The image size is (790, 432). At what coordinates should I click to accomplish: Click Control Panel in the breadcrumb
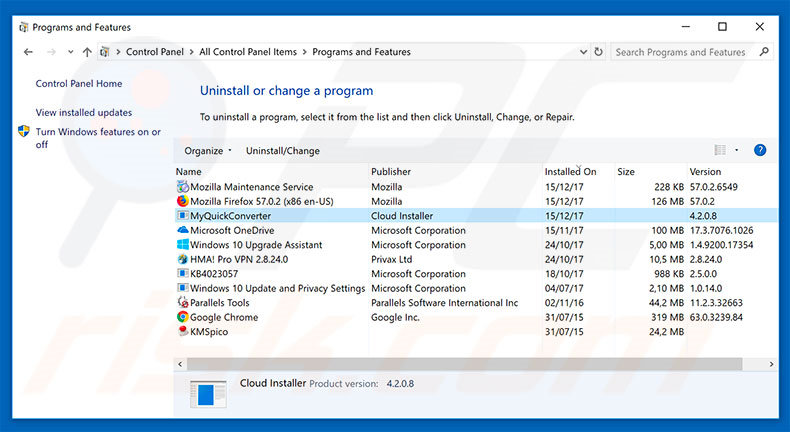(x=155, y=52)
